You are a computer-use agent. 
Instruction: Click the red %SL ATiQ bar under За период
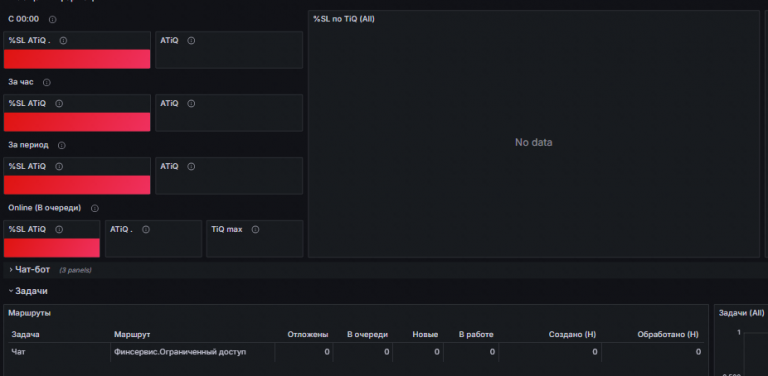point(77,185)
